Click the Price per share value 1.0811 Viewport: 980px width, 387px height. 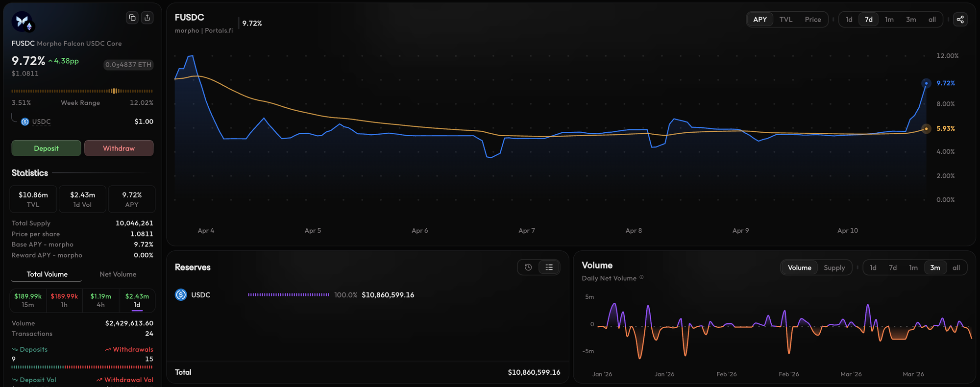coord(142,234)
